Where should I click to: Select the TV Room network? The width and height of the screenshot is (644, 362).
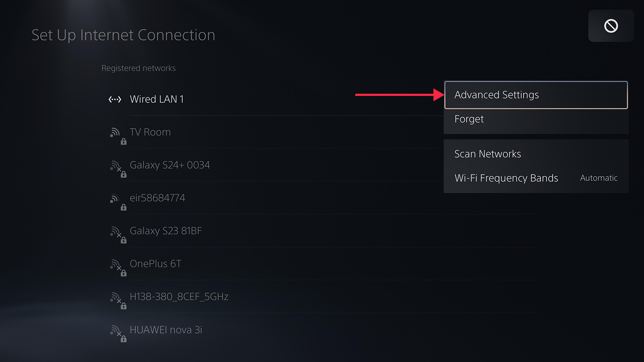(x=150, y=132)
